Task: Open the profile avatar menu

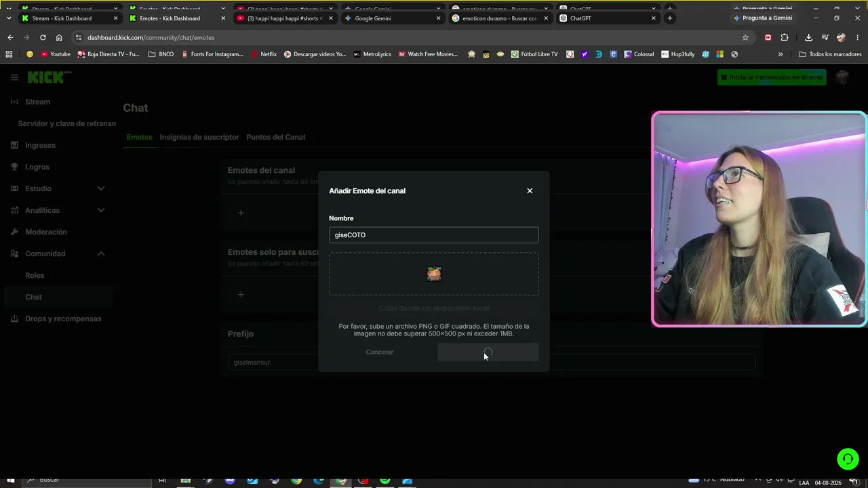Action: [842, 77]
